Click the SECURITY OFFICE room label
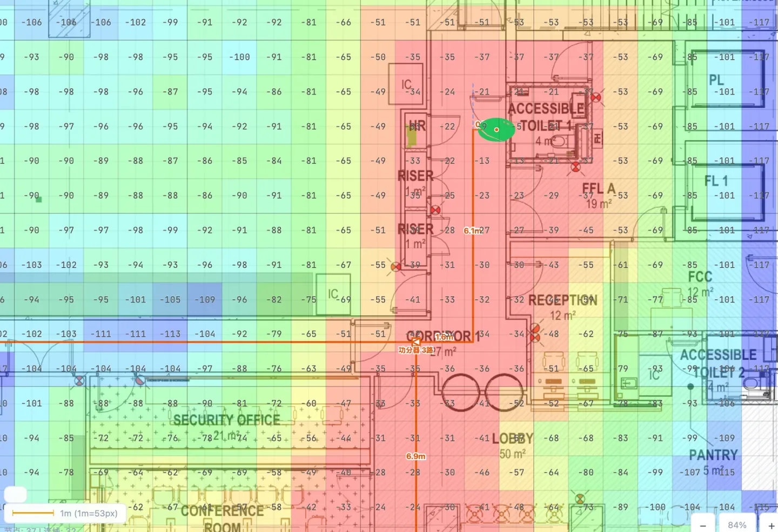Image resolution: width=778 pixels, height=532 pixels. click(226, 420)
